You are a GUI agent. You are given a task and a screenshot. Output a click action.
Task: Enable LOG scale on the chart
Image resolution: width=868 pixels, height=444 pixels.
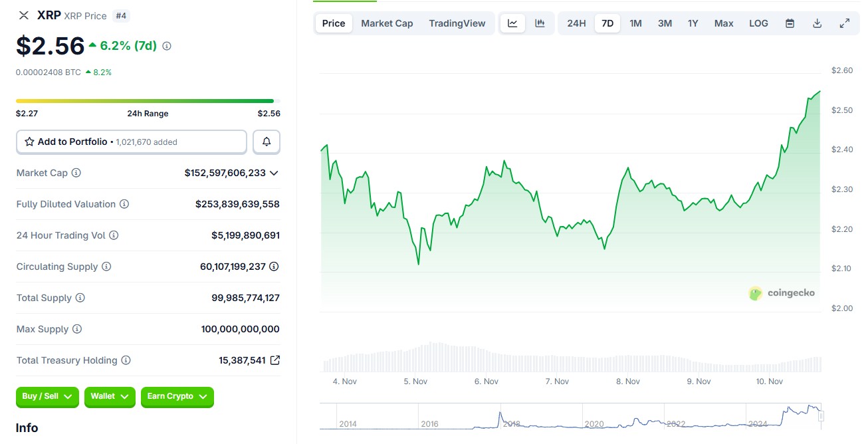tap(758, 23)
